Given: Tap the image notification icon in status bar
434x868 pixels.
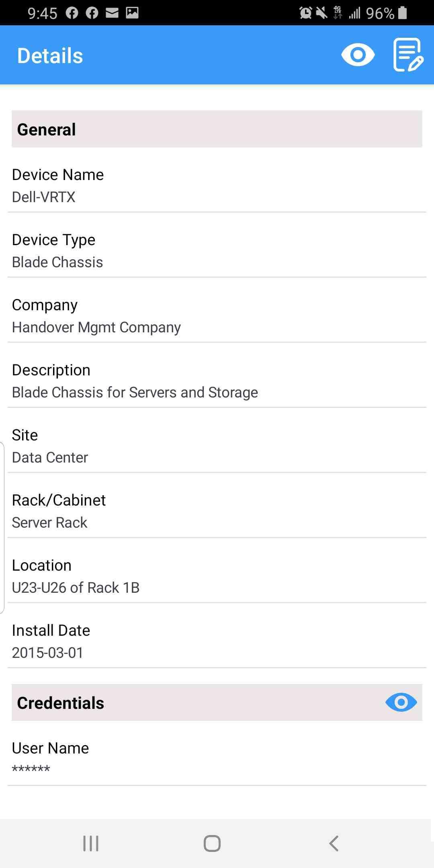Looking at the screenshot, I should [x=132, y=13].
